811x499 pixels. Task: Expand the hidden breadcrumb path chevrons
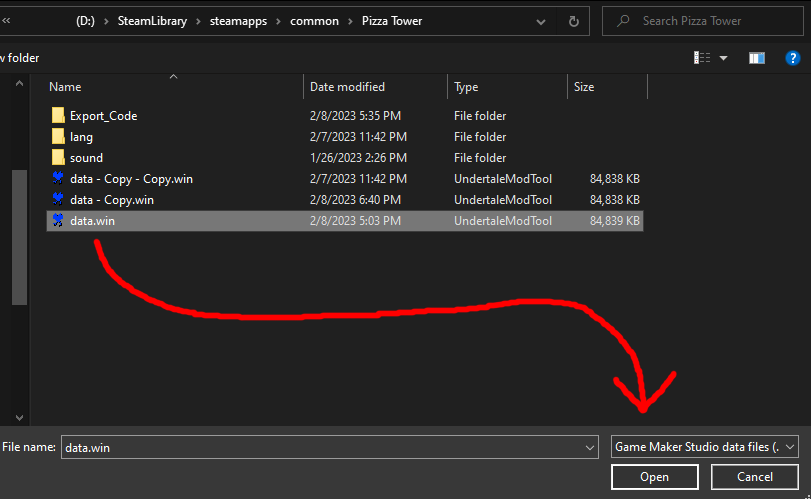pos(6,21)
